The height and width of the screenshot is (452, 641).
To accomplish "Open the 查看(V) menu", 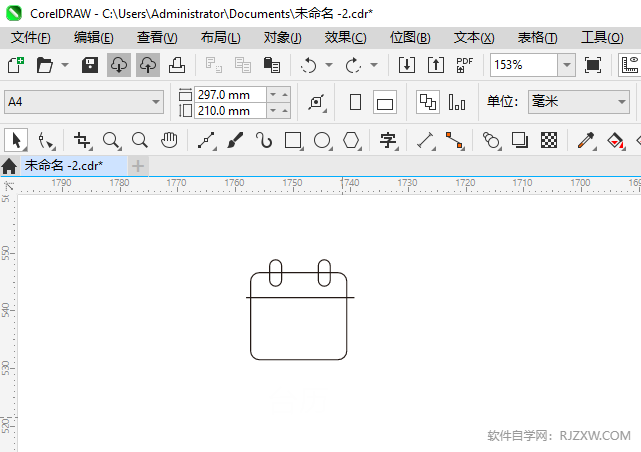I will click(157, 38).
